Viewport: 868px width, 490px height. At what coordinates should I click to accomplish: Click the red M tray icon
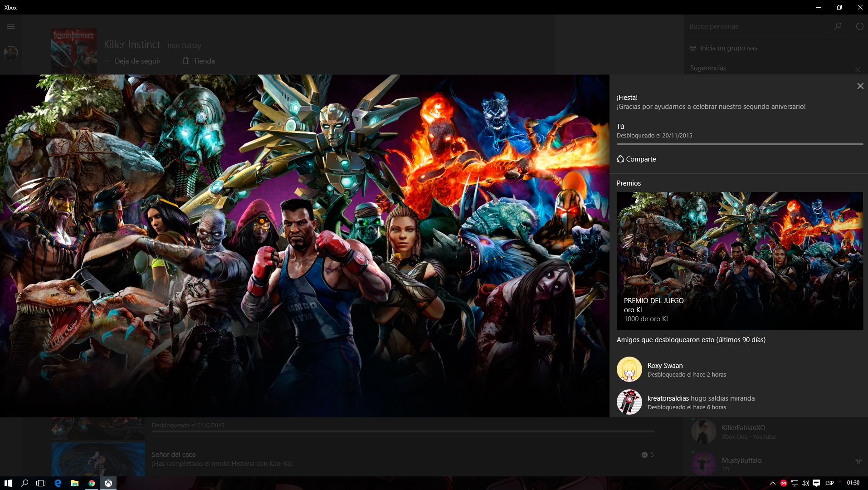coord(784,483)
